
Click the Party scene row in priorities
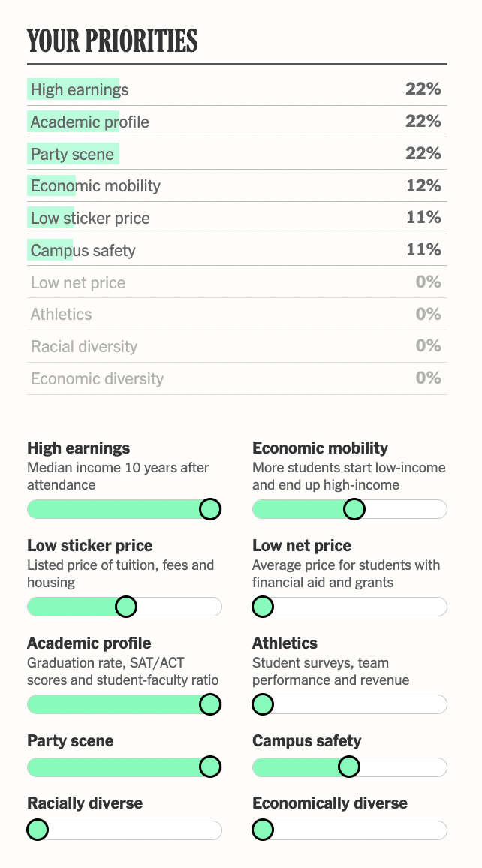coord(236,155)
